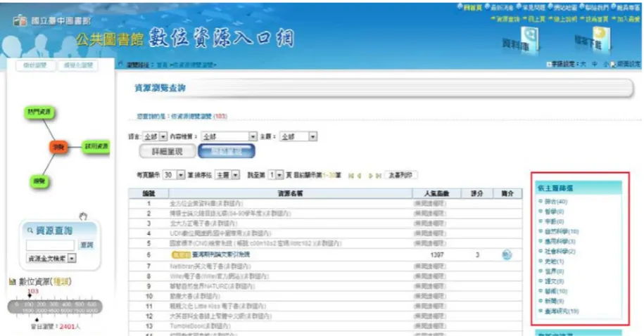Open the sort order dropdown showing 主題

[x=227, y=175]
